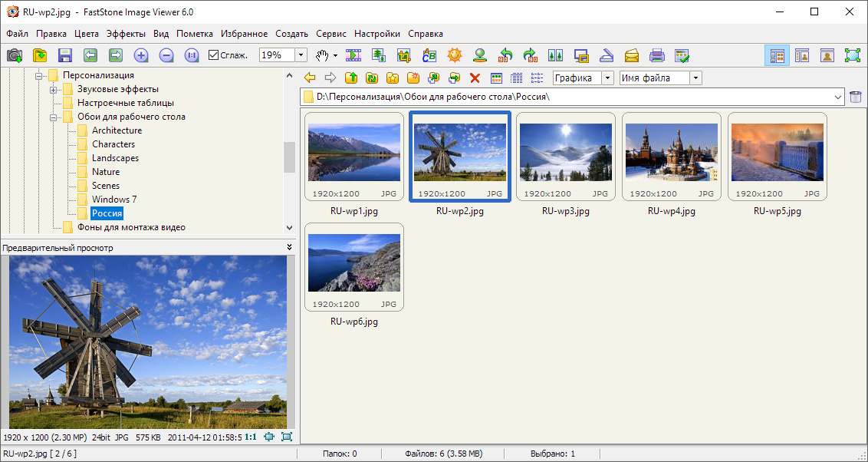Image resolution: width=868 pixels, height=462 pixels.
Task: Collapse the Персонализация tree node
Action: [x=39, y=75]
